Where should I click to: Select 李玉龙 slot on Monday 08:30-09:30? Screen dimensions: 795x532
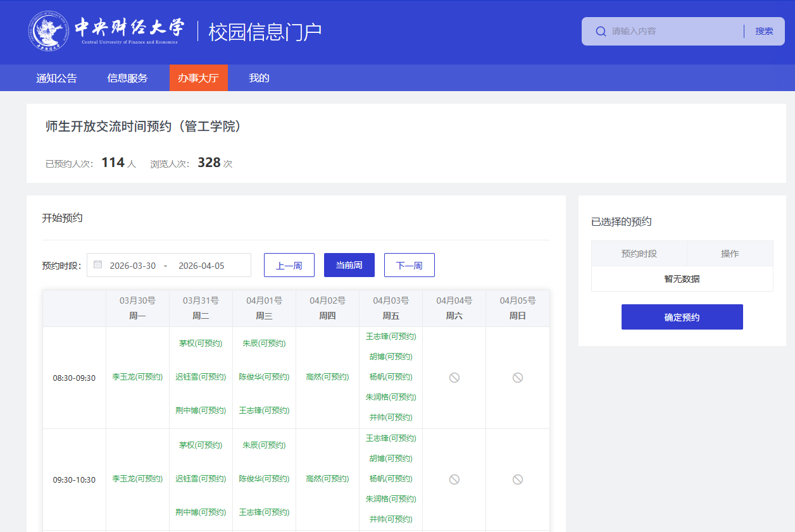tap(137, 377)
